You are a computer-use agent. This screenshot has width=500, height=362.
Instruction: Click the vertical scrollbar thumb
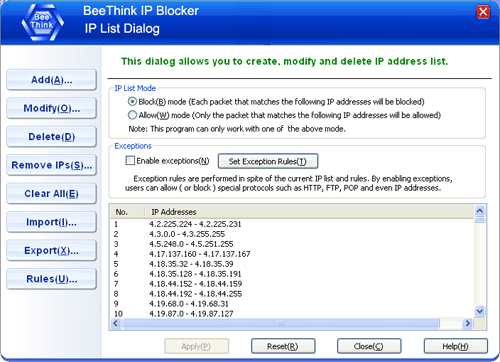[x=480, y=220]
